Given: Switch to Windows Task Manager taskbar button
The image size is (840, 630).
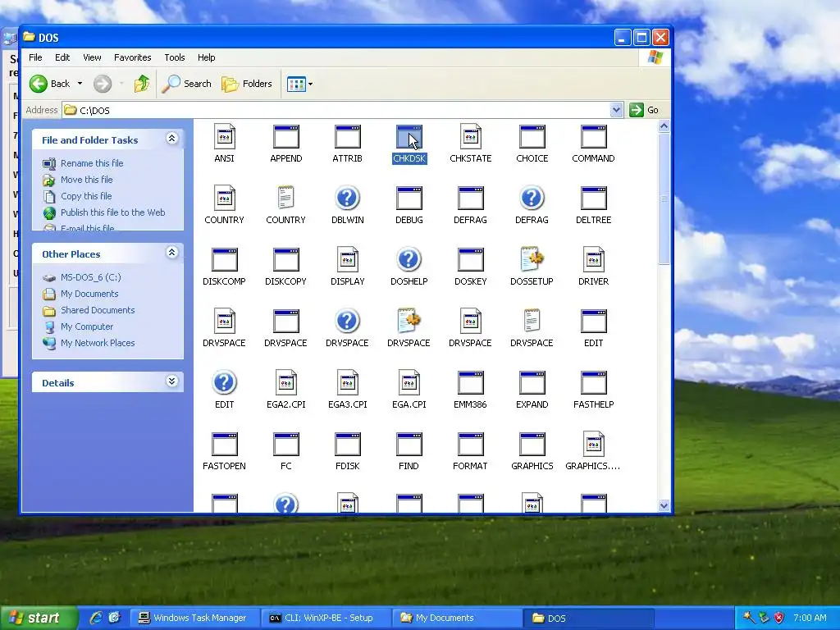Looking at the screenshot, I should point(194,618).
